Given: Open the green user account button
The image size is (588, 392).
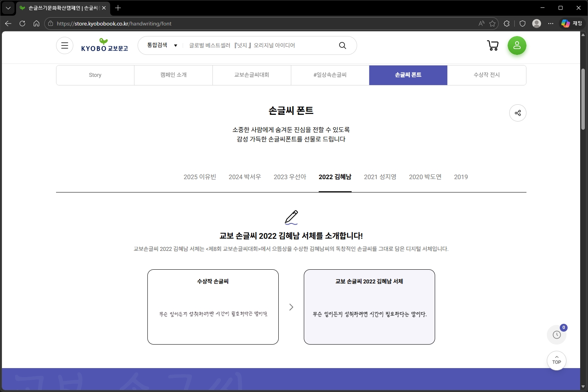Looking at the screenshot, I should click(517, 45).
